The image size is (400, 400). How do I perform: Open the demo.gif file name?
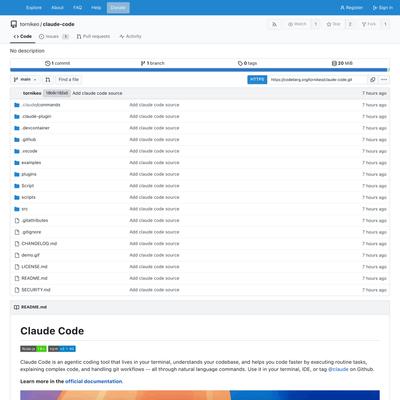(x=31, y=255)
